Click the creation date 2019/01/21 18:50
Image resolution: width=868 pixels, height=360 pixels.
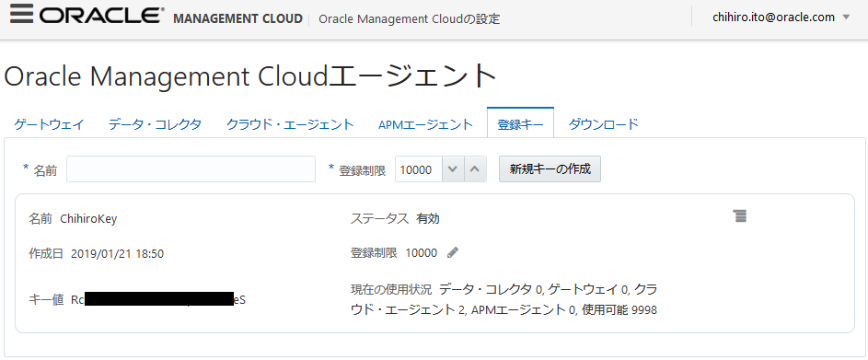[x=117, y=254]
